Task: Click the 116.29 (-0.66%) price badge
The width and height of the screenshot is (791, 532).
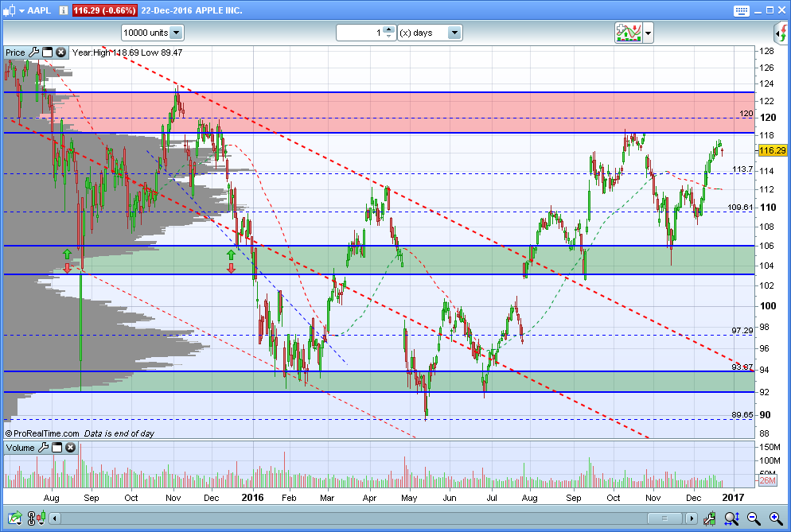Action: 104,10
